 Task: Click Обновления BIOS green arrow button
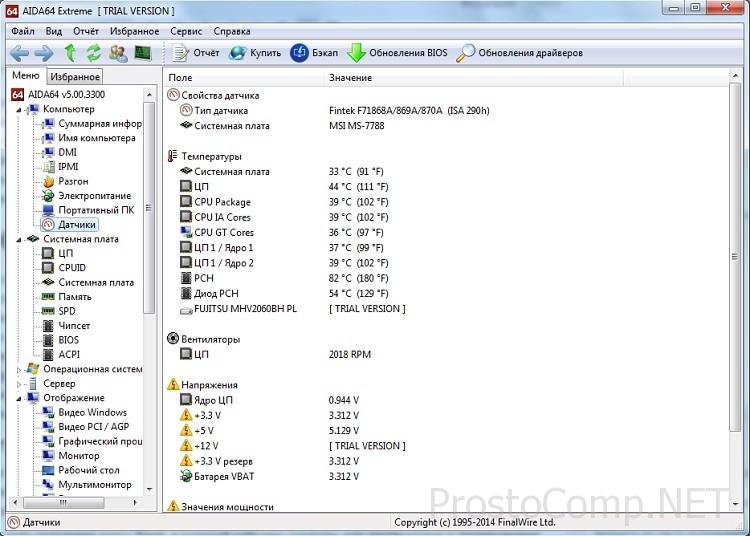(397, 53)
